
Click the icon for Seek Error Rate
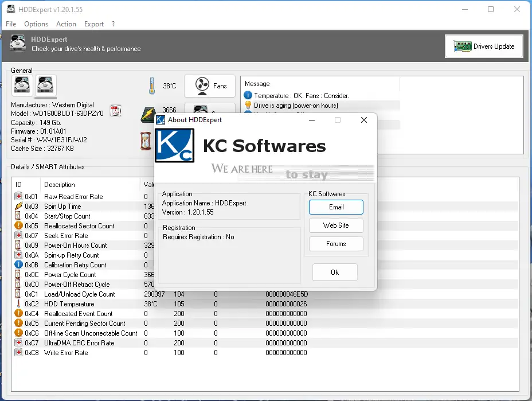pyautogui.click(x=19, y=235)
